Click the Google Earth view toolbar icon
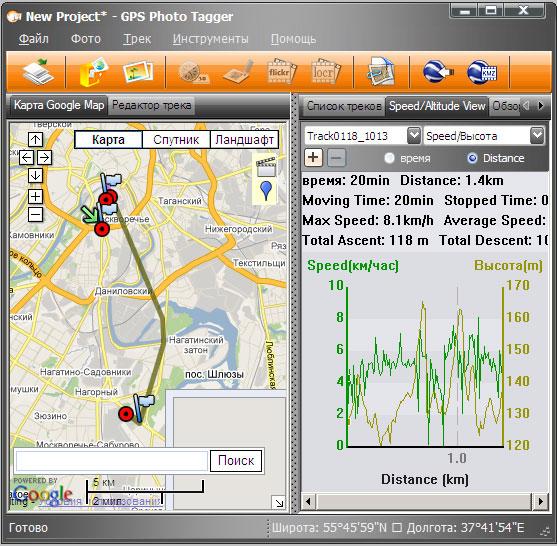The image size is (557, 546). point(438,72)
